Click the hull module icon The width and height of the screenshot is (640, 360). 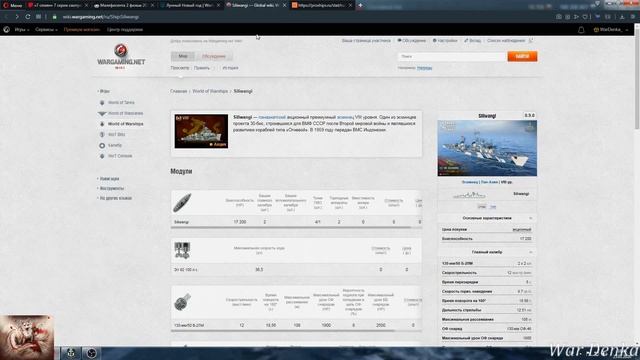(182, 202)
